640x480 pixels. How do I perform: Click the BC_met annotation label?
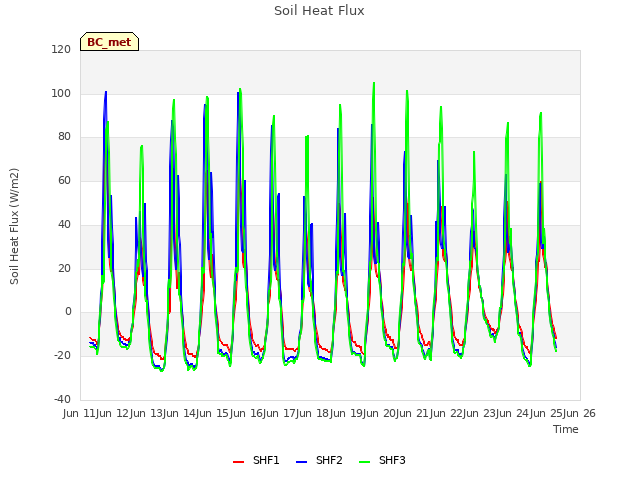pyautogui.click(x=109, y=42)
